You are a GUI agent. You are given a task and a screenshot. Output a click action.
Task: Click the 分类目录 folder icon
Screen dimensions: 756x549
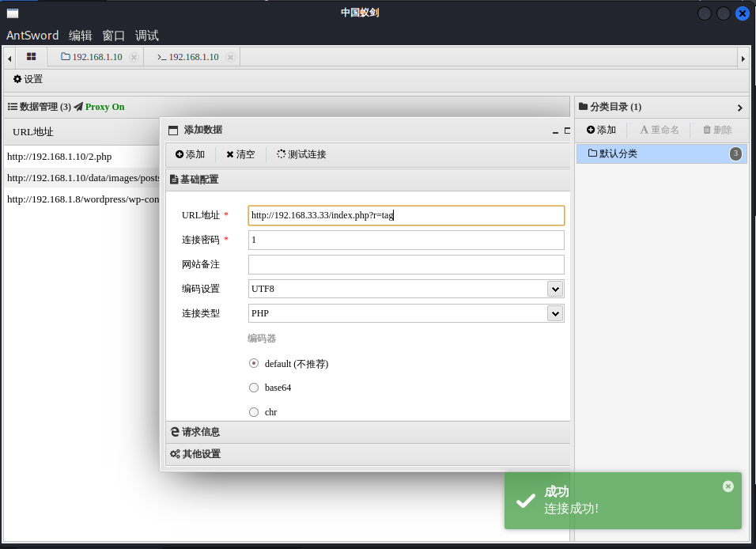click(583, 106)
